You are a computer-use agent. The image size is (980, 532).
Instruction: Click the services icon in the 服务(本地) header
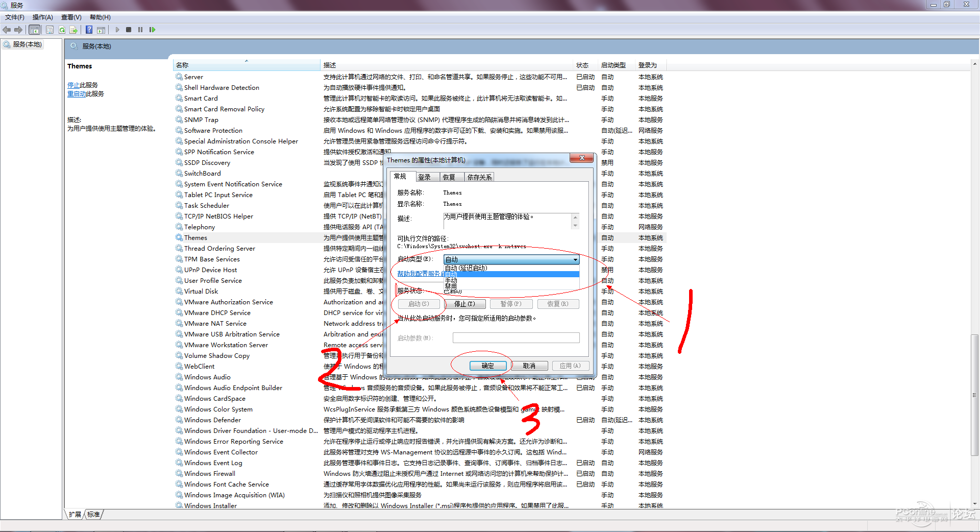click(x=74, y=46)
